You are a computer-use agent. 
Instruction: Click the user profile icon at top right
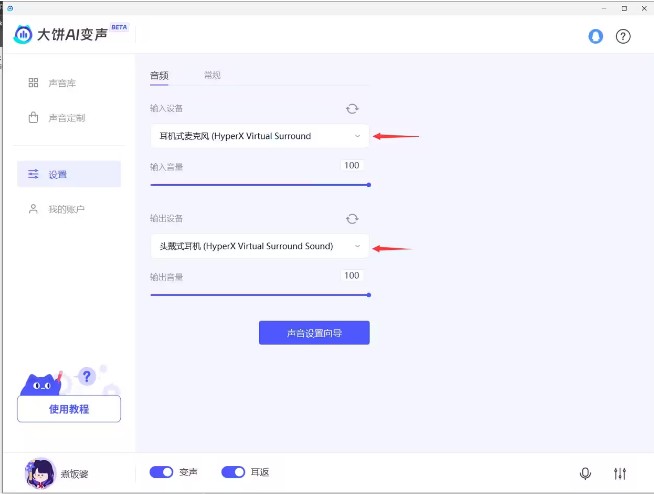click(596, 36)
